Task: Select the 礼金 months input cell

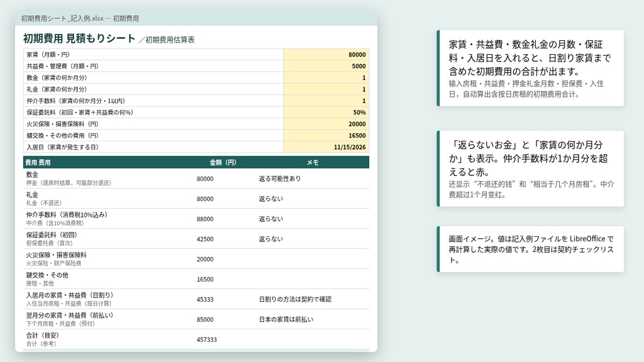Action: click(326, 89)
